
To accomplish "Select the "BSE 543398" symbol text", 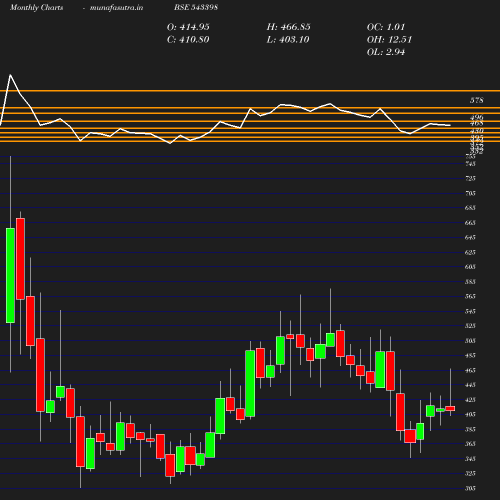I will 196,7.
